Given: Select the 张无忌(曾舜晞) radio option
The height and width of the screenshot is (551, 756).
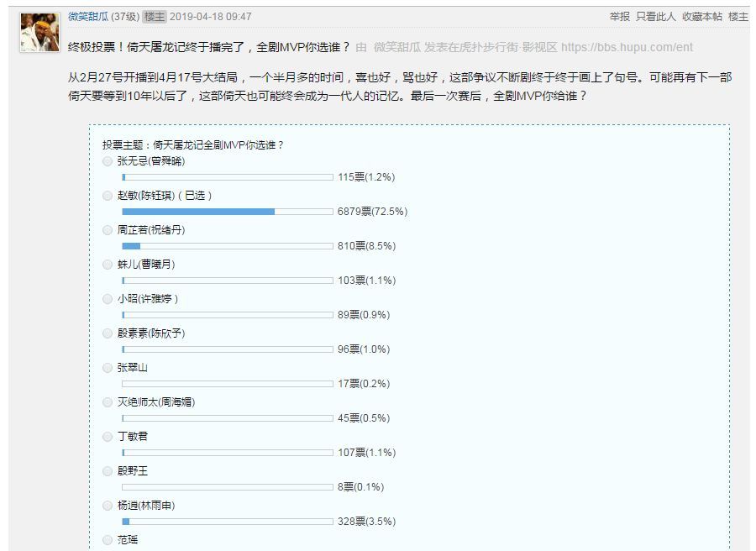Looking at the screenshot, I should tap(108, 161).
